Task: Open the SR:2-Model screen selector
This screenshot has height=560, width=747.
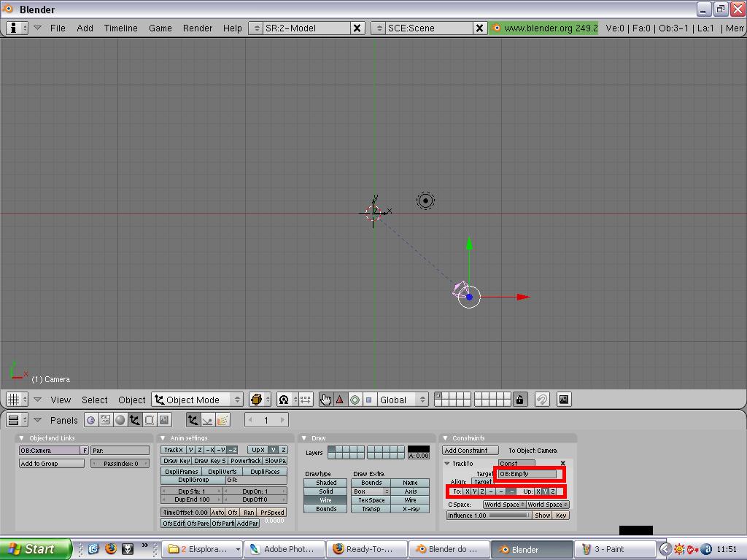Action: point(256,28)
